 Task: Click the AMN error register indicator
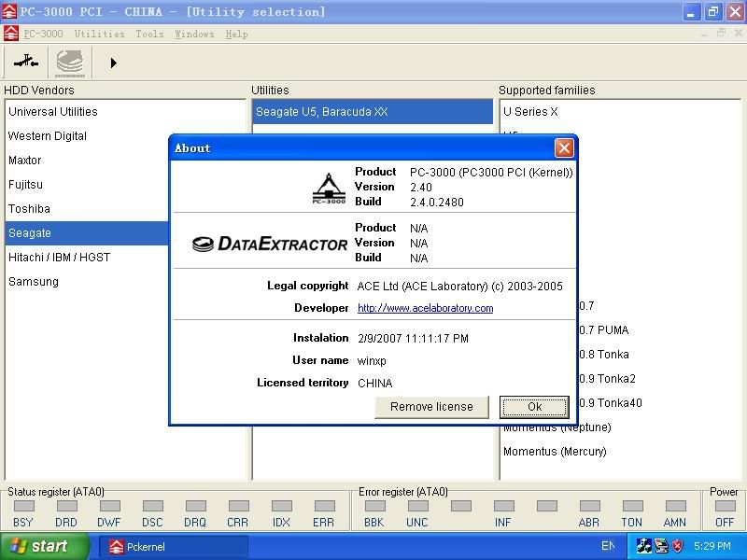(x=675, y=506)
